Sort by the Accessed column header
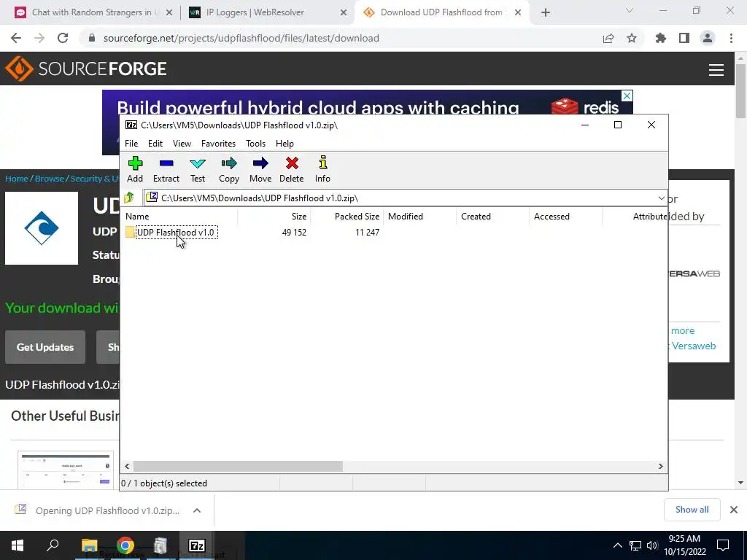Viewport: 747px width, 560px height. [565, 216]
